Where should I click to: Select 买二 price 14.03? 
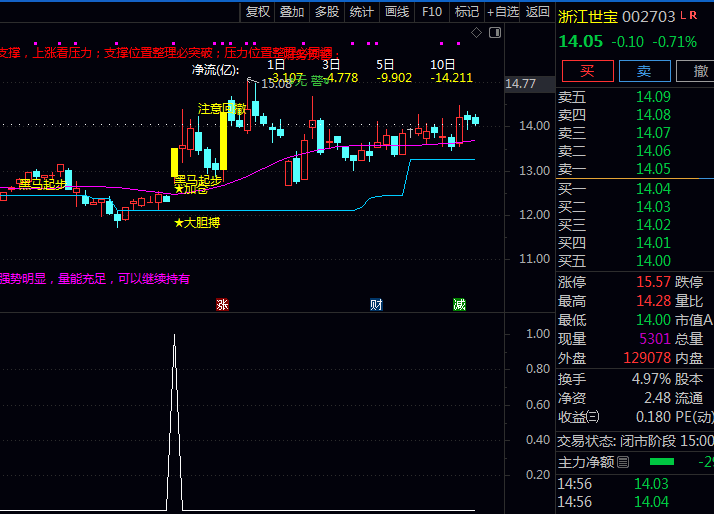coord(653,207)
